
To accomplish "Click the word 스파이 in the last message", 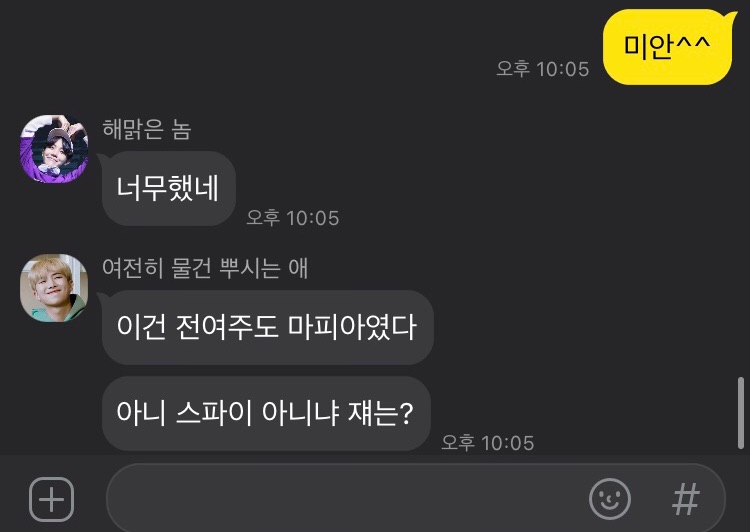I will click(x=214, y=413).
